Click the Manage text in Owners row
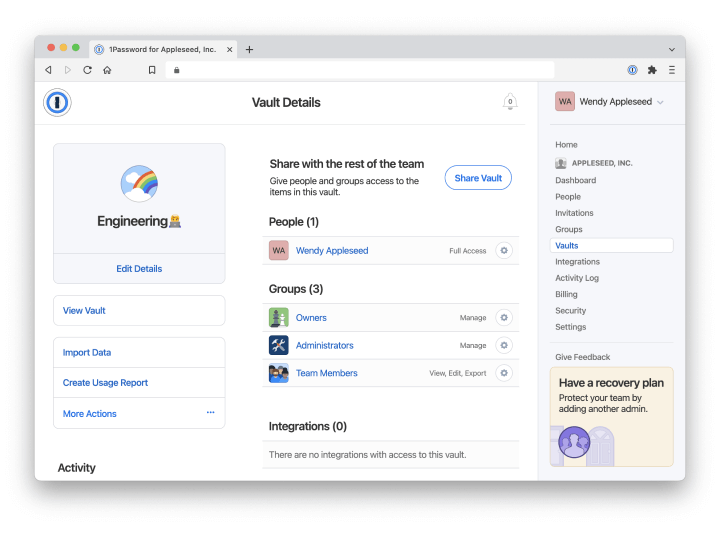This screenshot has height=539, width=720. 473,318
